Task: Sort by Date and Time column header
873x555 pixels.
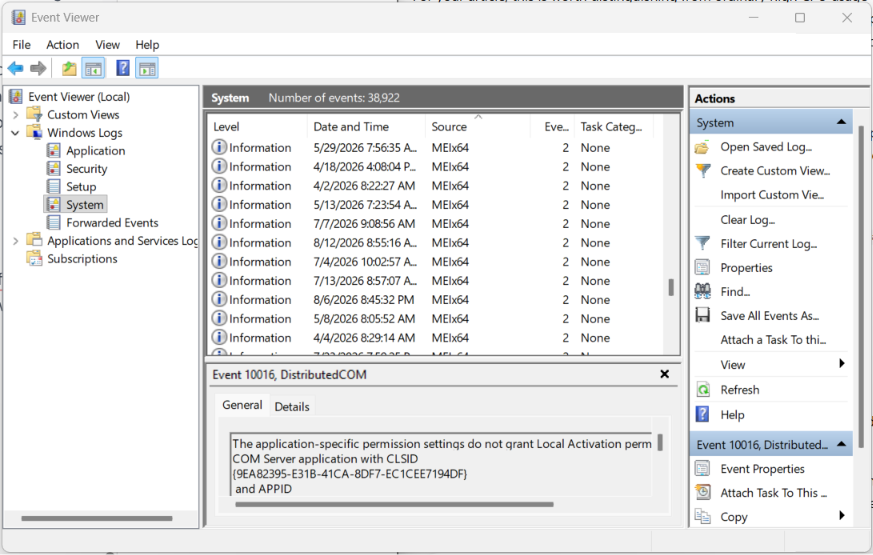Action: [x=366, y=127]
